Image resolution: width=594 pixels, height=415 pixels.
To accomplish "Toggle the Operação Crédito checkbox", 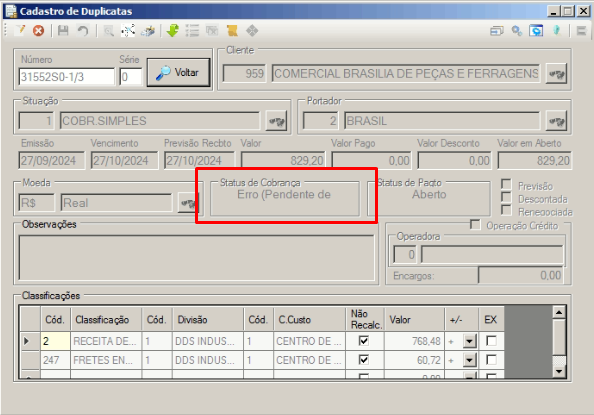I will tap(475, 224).
